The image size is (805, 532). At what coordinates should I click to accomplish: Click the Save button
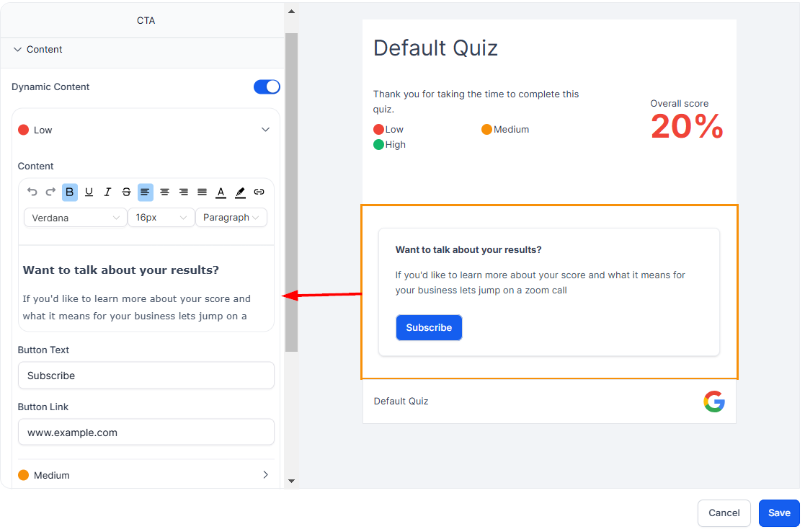point(779,513)
